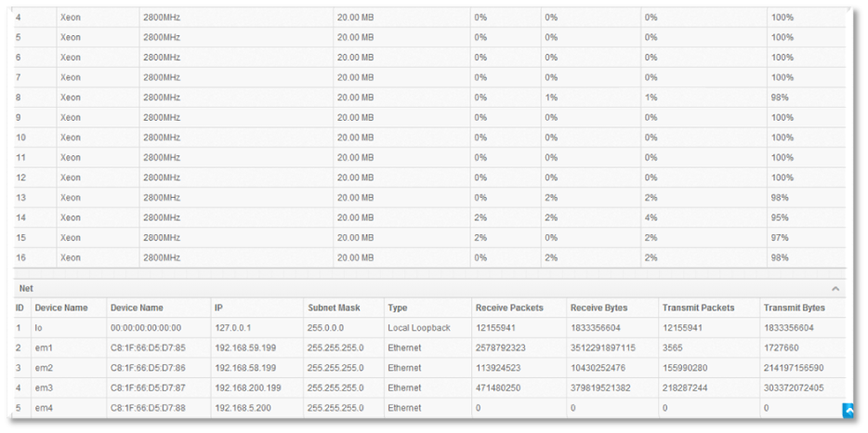The image size is (868, 433).
Task: Click the Subnet Mask column header
Action: click(x=333, y=308)
